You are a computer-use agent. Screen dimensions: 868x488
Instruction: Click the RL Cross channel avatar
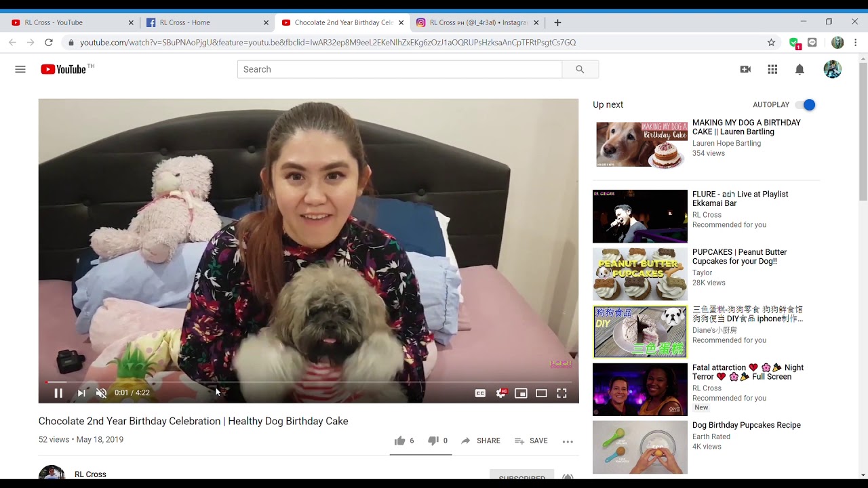(x=52, y=473)
